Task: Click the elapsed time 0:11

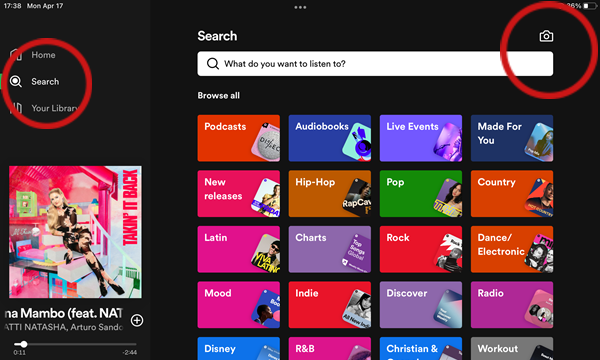Action: point(20,352)
